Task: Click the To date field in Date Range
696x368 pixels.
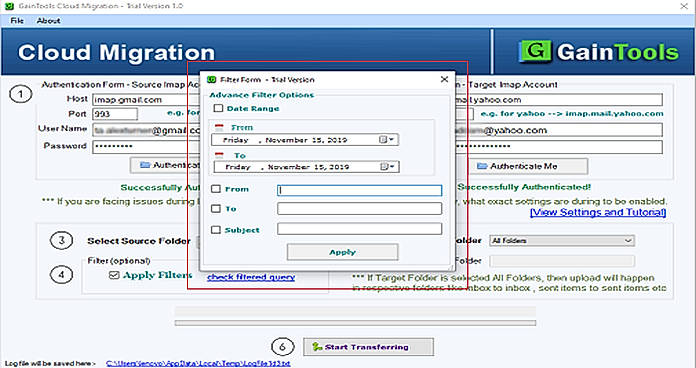Action: [x=307, y=167]
